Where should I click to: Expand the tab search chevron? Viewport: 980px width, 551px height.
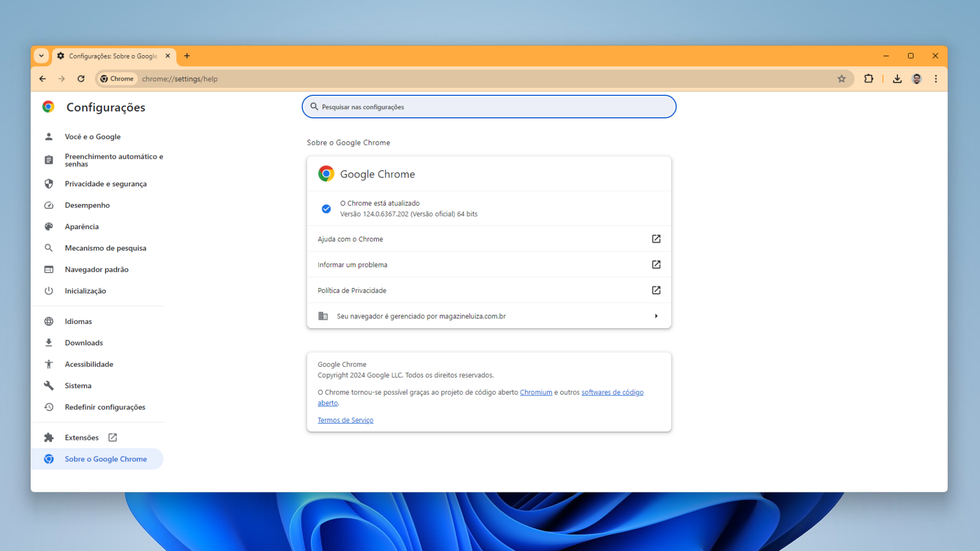(x=41, y=56)
